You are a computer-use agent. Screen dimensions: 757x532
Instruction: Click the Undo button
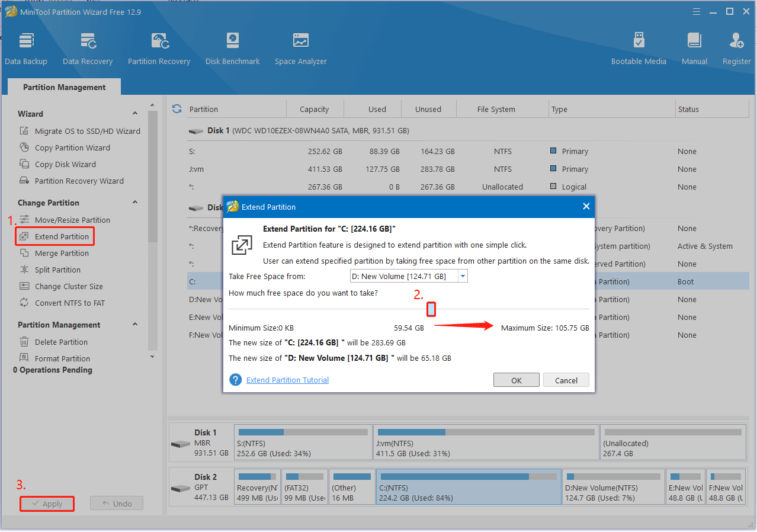pyautogui.click(x=117, y=504)
